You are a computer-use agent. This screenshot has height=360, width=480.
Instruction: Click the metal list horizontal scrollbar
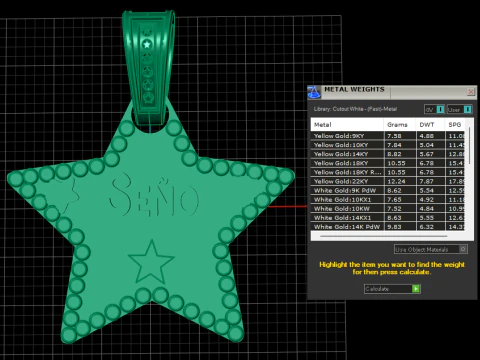click(383, 236)
